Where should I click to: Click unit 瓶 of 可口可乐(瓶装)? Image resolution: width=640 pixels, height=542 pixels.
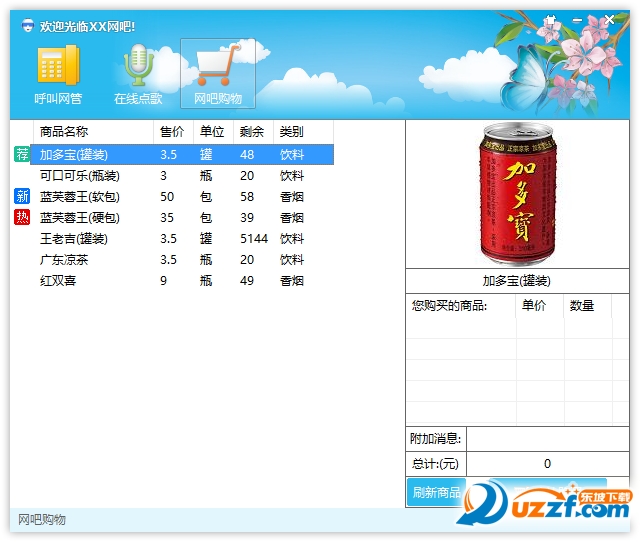click(x=206, y=175)
